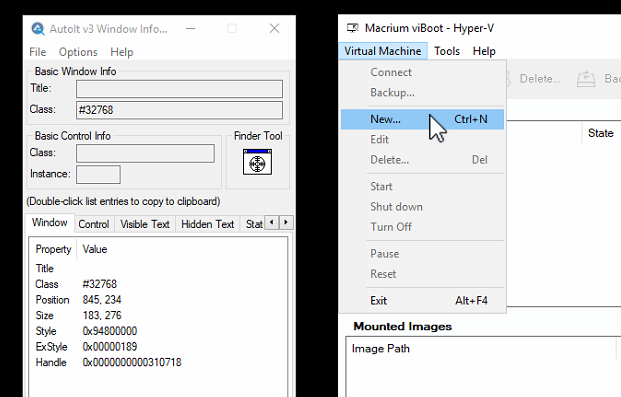621x397 pixels.
Task: Switch to the Window tab in AutoIt
Action: click(x=50, y=223)
